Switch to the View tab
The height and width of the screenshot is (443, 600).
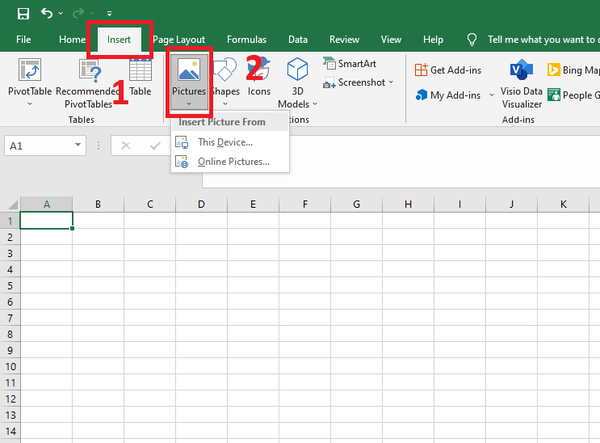(391, 39)
